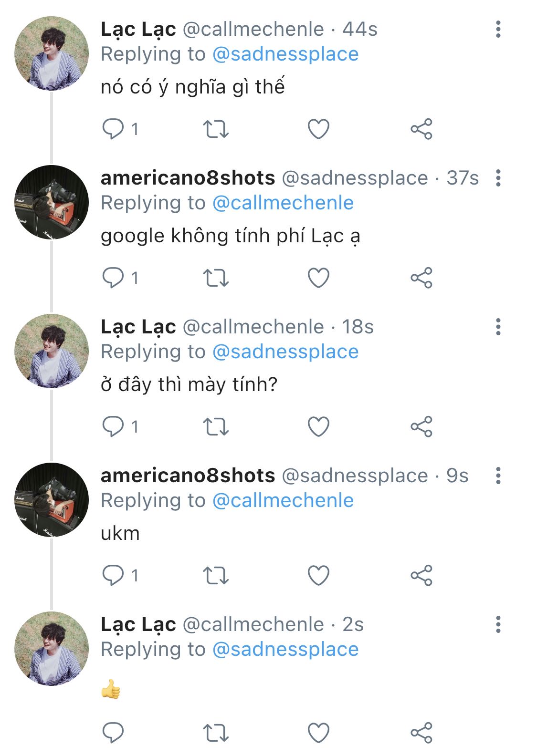Open @sadnessplace mention in the 44s tweet

tap(285, 54)
